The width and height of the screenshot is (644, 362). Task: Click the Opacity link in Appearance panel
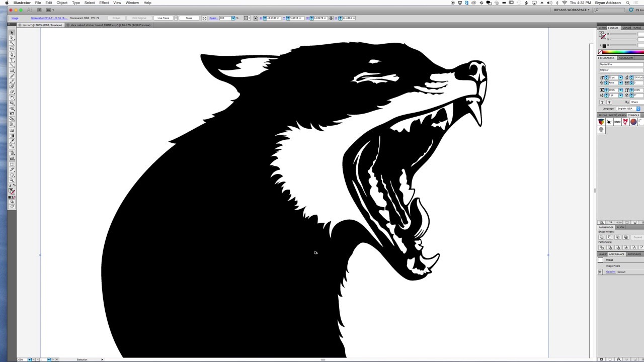[x=611, y=272]
